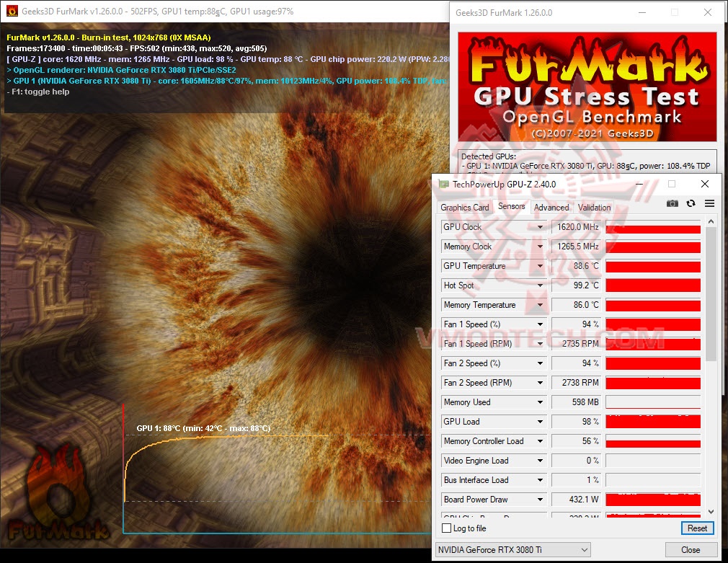The width and height of the screenshot is (728, 563).
Task: Click the sensor list scroll up arrow
Action: [x=711, y=222]
